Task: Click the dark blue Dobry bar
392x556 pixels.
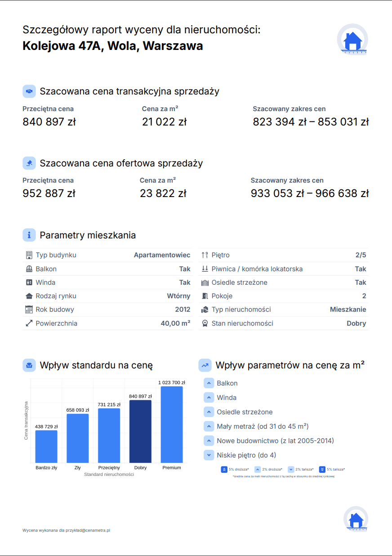Action: pos(140,431)
